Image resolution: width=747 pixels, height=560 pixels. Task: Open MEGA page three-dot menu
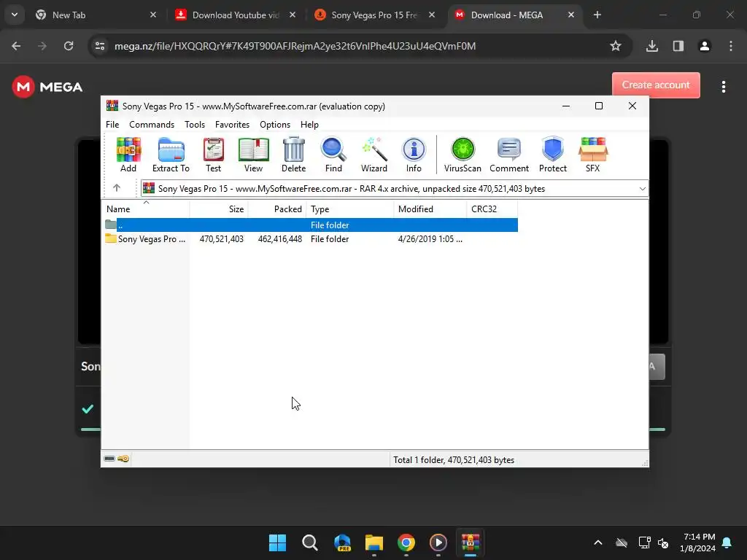click(724, 87)
